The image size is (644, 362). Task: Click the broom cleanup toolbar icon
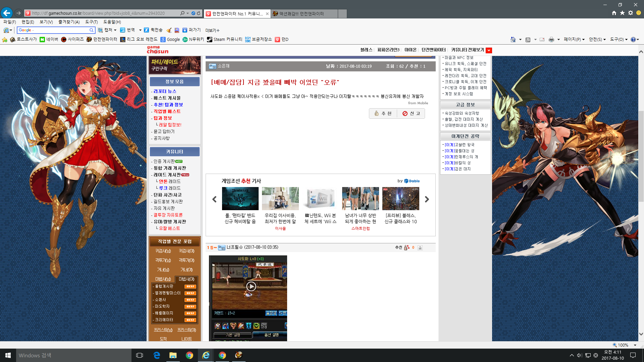pyautogui.click(x=169, y=30)
